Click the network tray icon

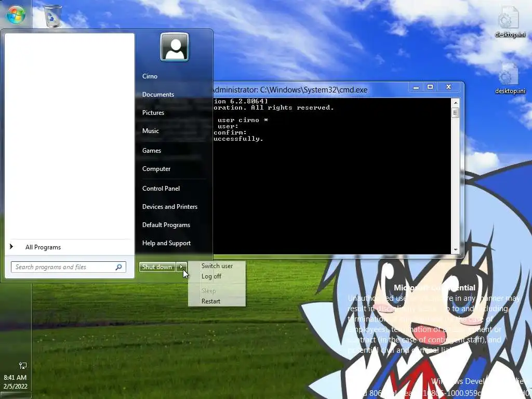pos(23,365)
